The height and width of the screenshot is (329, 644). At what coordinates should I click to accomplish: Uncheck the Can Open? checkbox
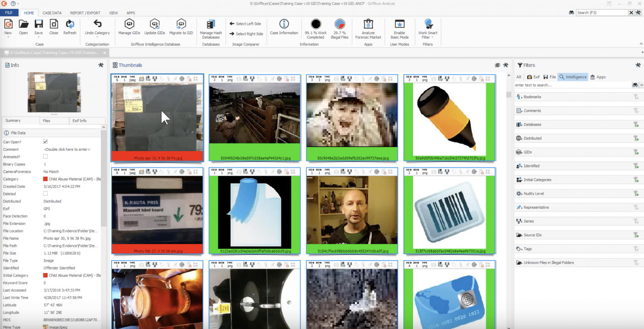coord(45,141)
